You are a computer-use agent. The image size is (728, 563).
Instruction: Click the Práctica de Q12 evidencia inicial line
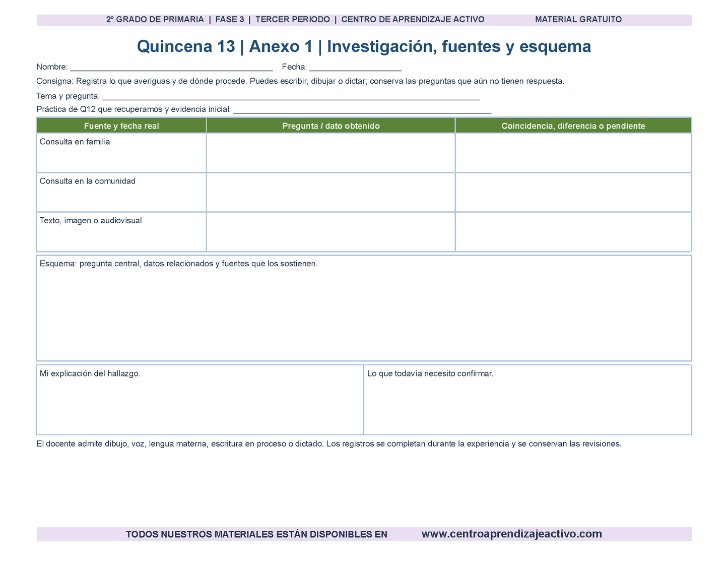tap(362, 109)
